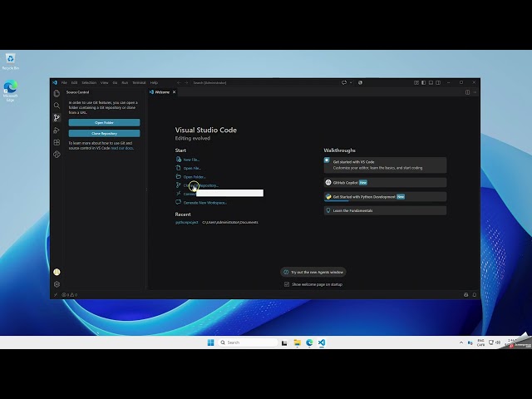This screenshot has height=399, width=532.
Task: Open the Run menu
Action: (125, 82)
